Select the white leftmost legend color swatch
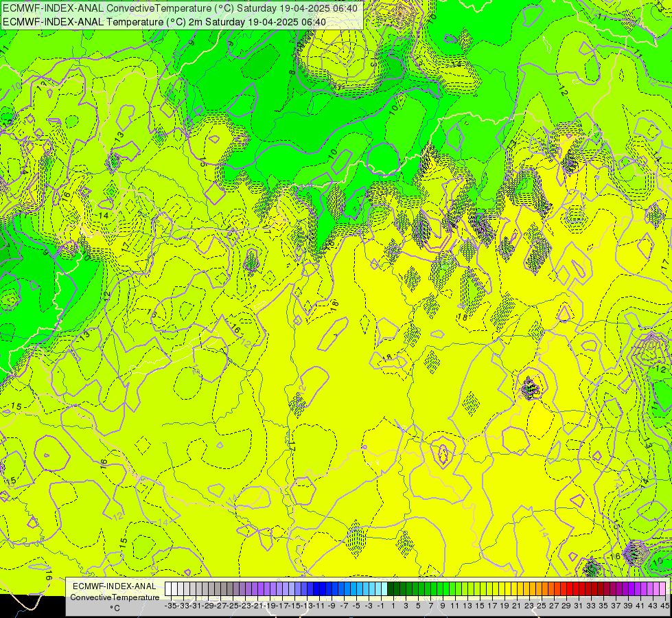 [168, 588]
